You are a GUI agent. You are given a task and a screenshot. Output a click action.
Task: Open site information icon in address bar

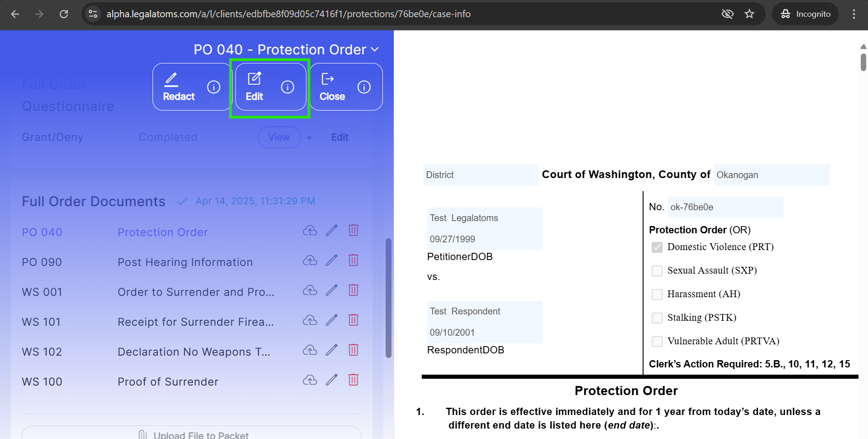(93, 14)
